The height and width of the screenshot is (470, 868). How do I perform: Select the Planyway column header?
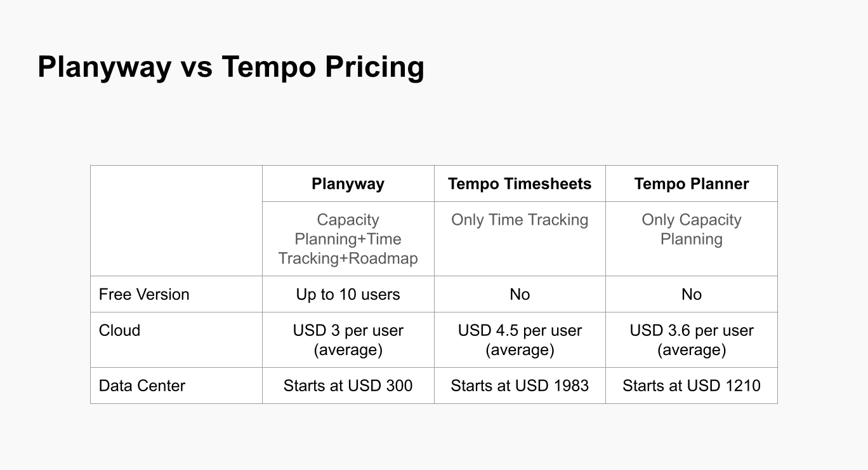[x=348, y=184]
